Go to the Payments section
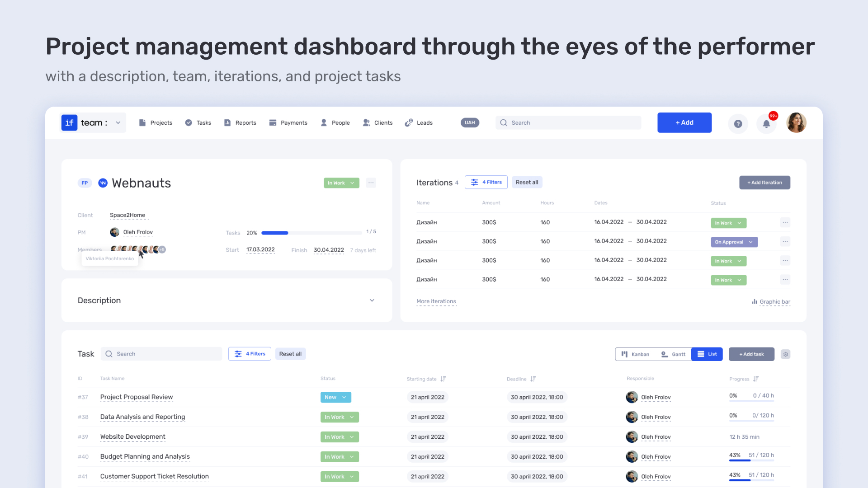 coord(288,123)
